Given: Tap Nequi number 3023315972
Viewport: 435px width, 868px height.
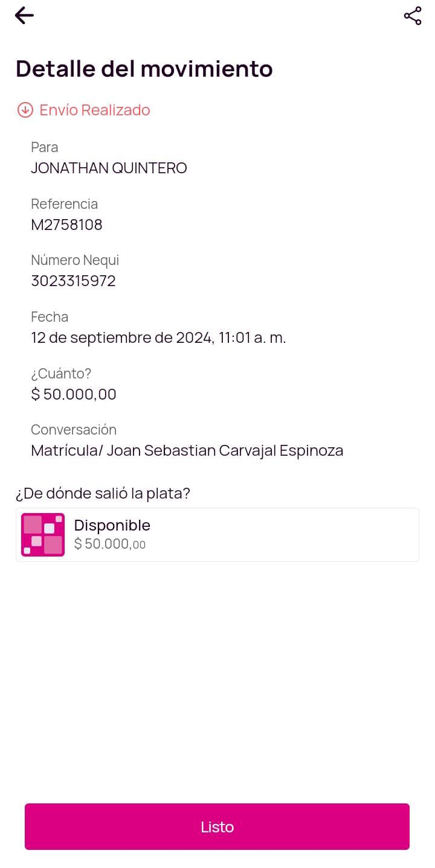Looking at the screenshot, I should [73, 281].
